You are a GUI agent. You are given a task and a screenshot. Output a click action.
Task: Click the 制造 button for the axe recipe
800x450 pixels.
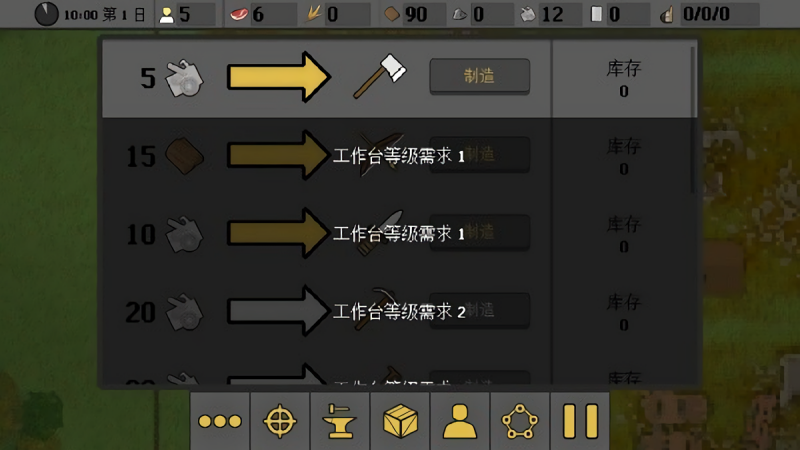pos(480,76)
